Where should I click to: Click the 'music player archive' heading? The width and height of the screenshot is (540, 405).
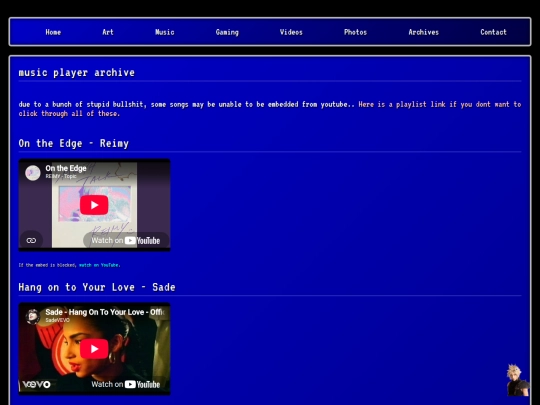76,73
